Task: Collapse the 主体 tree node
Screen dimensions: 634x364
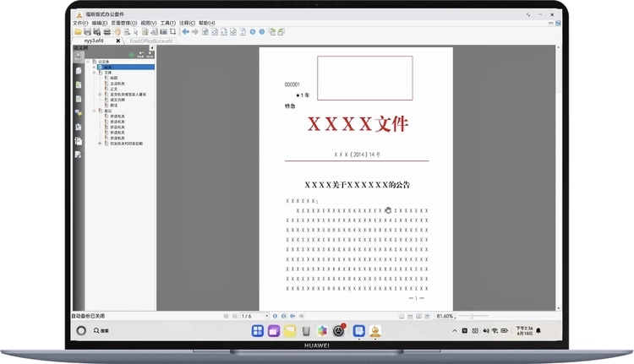Action: [95, 73]
